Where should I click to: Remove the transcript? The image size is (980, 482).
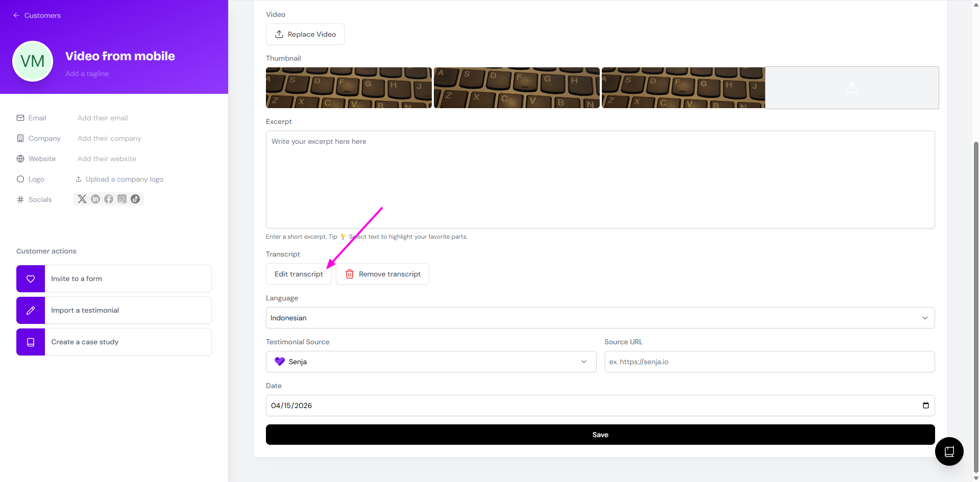[383, 274]
